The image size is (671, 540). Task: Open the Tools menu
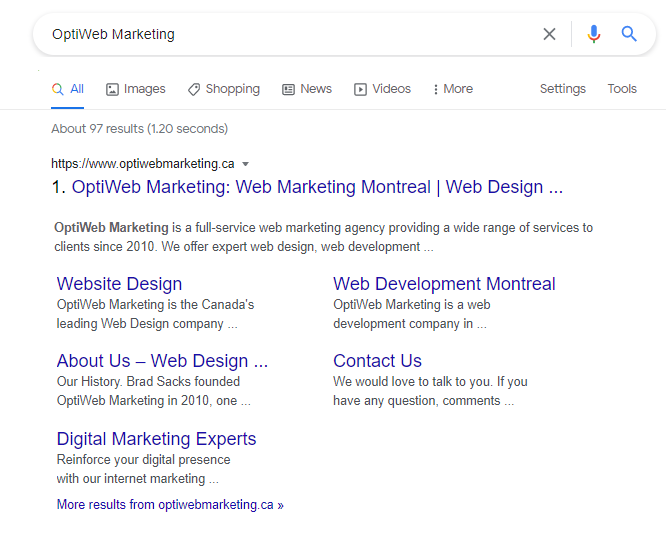click(x=621, y=89)
